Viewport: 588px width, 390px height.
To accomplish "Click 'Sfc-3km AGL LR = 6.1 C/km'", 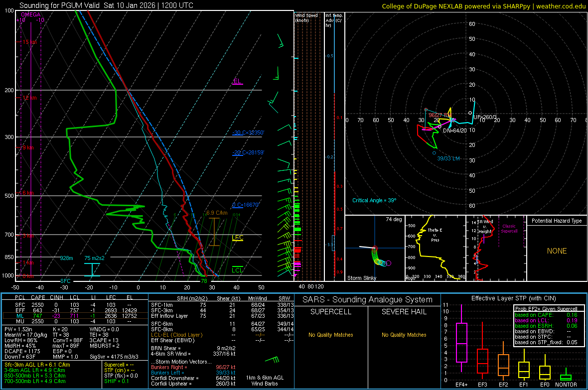I will tap(37, 365).
